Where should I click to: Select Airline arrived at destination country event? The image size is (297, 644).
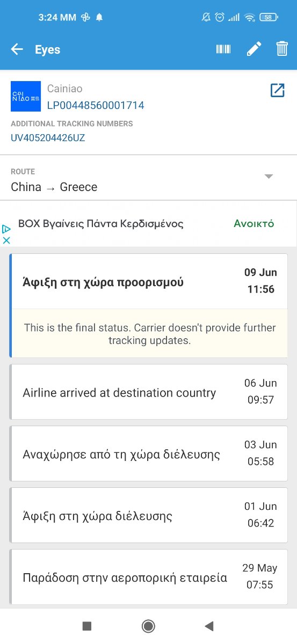[x=148, y=392]
